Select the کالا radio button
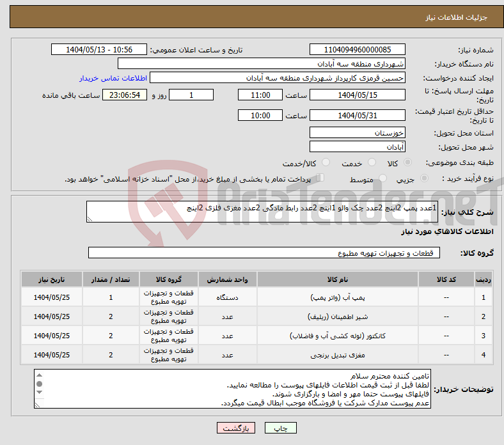This screenshot has height=445, width=504. click(407, 162)
